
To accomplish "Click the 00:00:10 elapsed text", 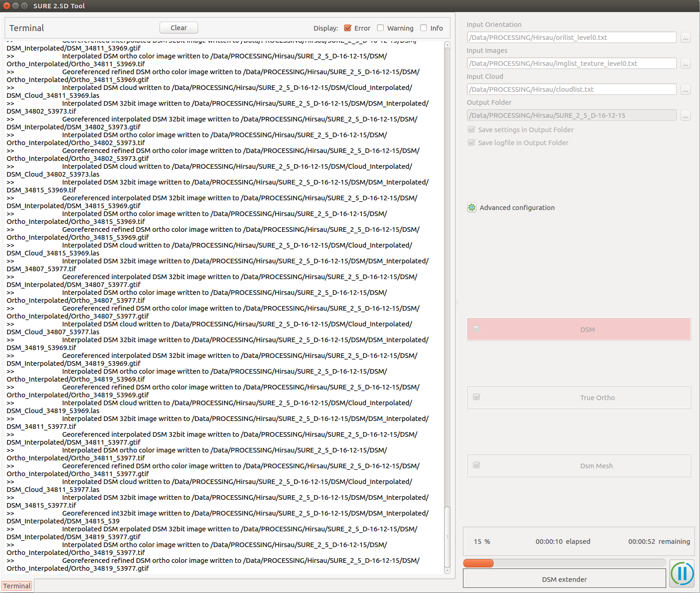I will pos(563,542).
